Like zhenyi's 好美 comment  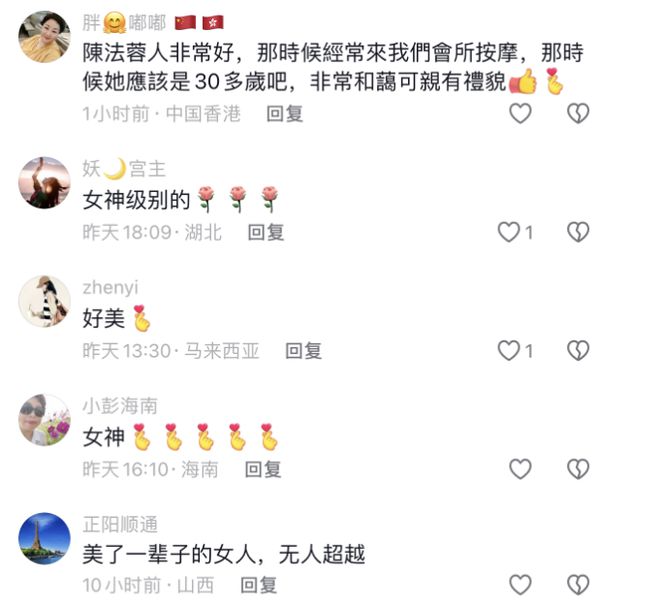click(x=509, y=351)
